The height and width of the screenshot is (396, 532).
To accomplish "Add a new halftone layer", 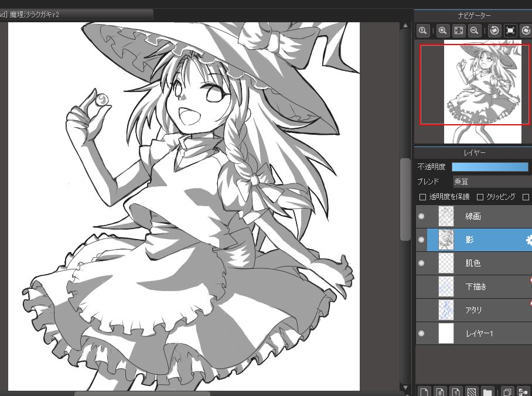I will (x=472, y=391).
